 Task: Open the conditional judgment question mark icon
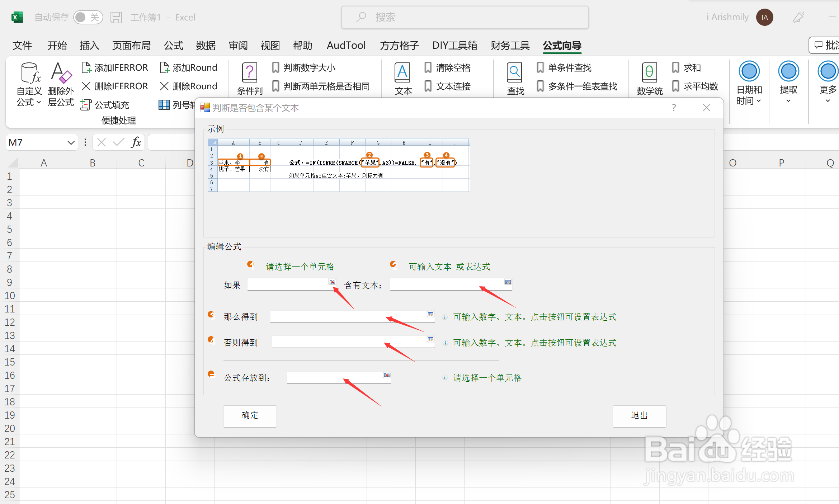tap(249, 72)
